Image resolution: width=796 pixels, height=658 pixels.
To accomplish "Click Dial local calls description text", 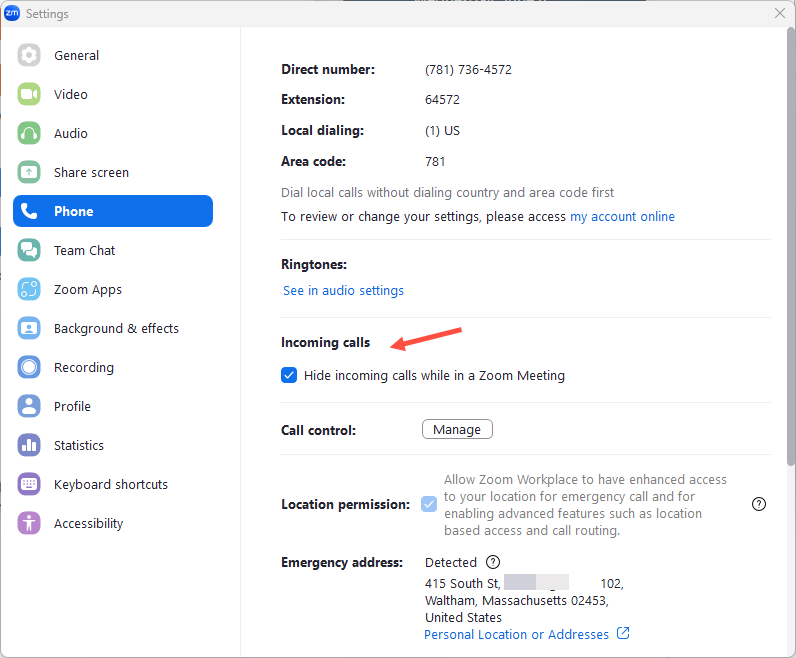I will [447, 193].
